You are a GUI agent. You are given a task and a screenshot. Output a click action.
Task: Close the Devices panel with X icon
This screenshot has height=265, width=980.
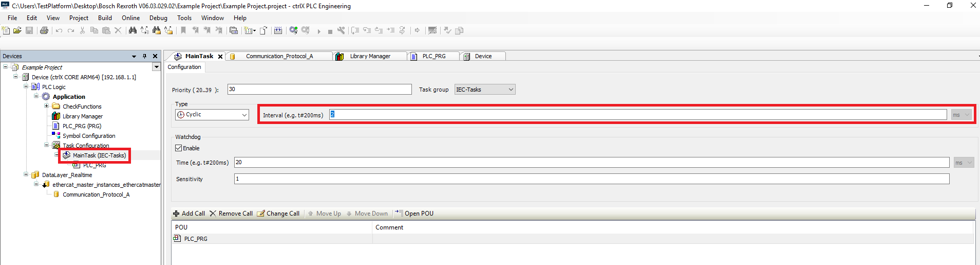tap(155, 56)
